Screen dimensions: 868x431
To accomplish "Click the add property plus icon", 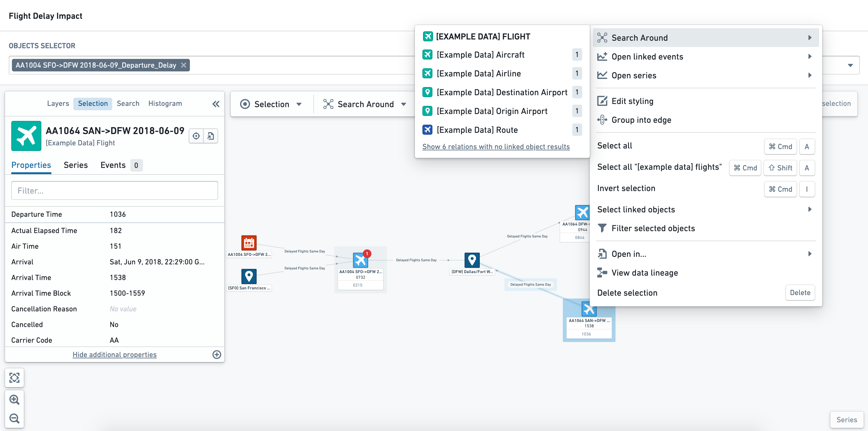I will (x=217, y=355).
